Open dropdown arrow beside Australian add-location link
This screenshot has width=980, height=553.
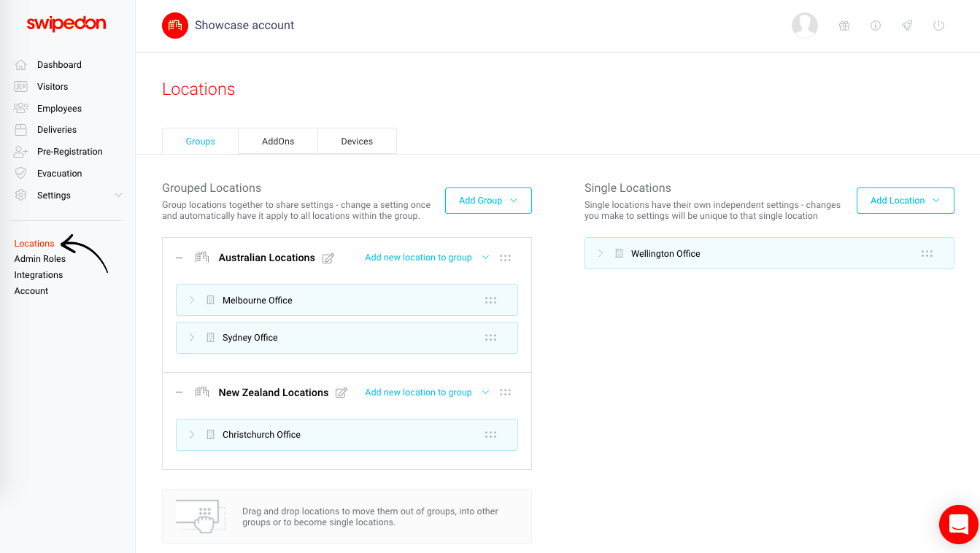click(x=486, y=258)
